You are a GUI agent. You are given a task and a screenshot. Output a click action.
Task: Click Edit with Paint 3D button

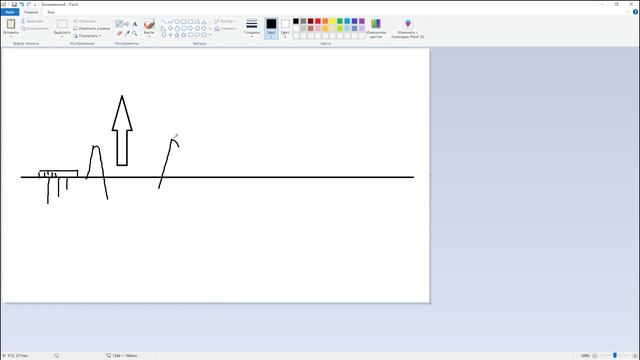[408, 29]
